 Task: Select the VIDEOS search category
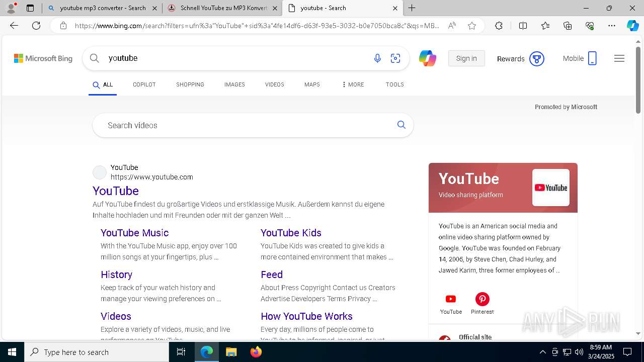pos(275,84)
